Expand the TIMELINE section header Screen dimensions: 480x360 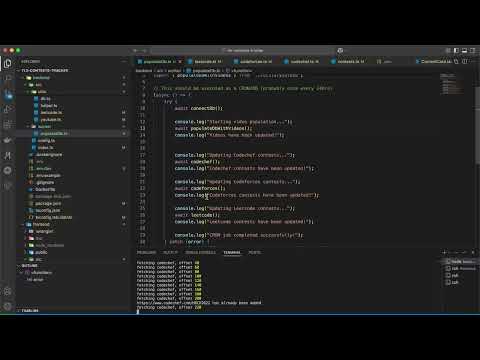[30, 310]
